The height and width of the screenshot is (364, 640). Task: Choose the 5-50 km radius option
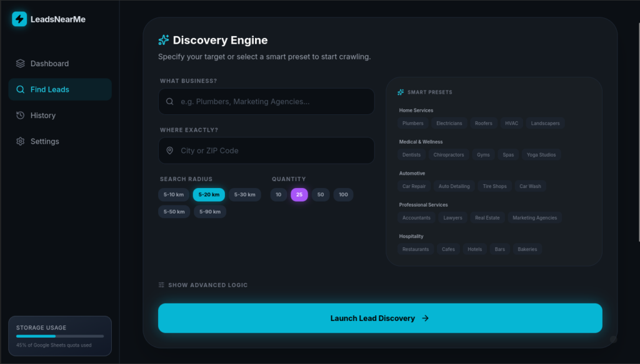click(174, 212)
